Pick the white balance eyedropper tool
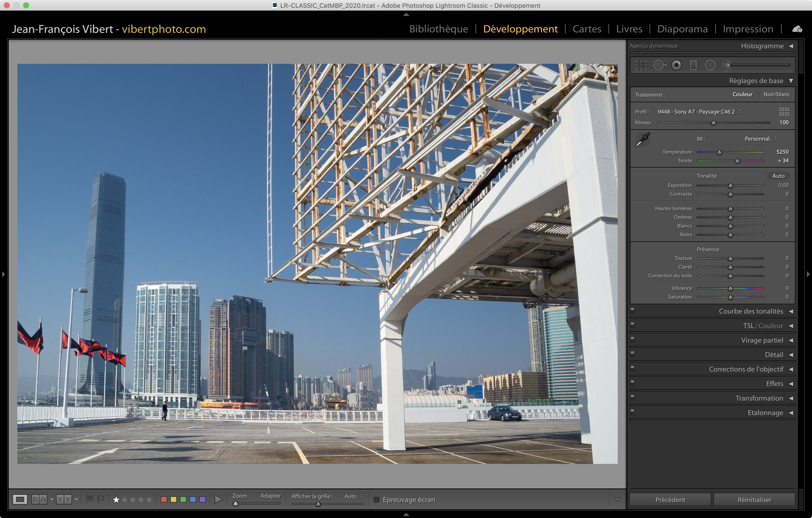The image size is (812, 518). tap(643, 140)
